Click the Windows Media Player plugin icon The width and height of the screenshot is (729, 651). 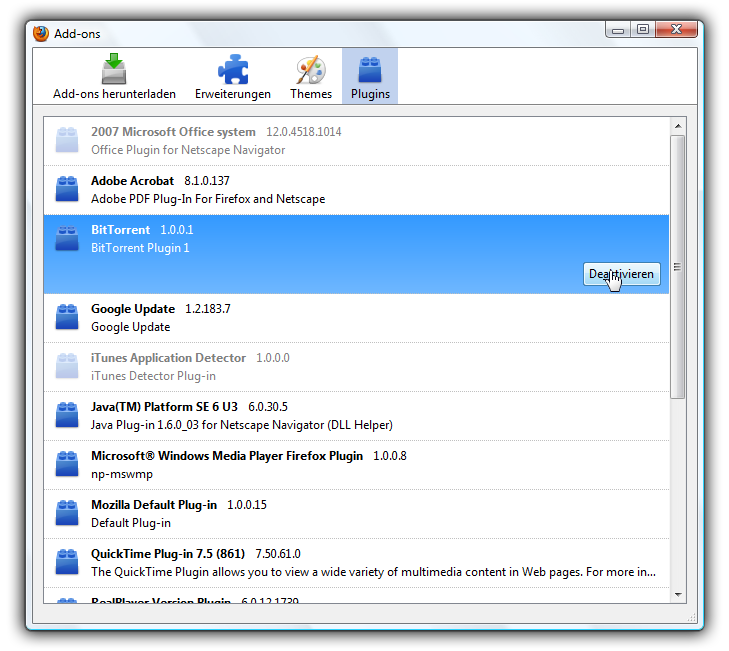point(67,464)
